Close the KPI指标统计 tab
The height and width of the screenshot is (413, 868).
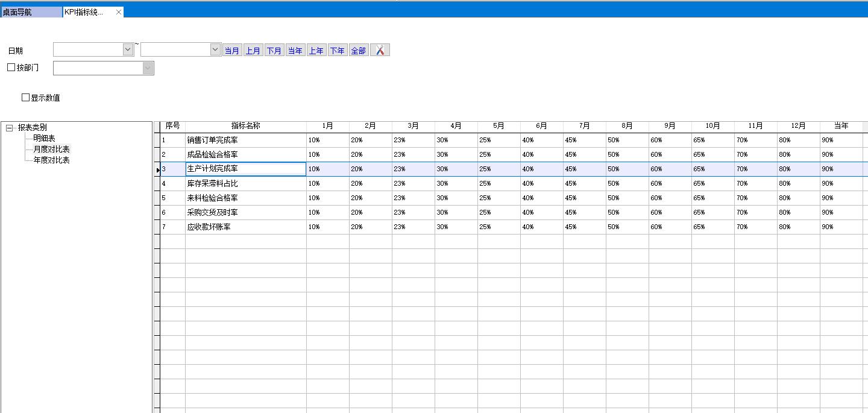click(119, 12)
